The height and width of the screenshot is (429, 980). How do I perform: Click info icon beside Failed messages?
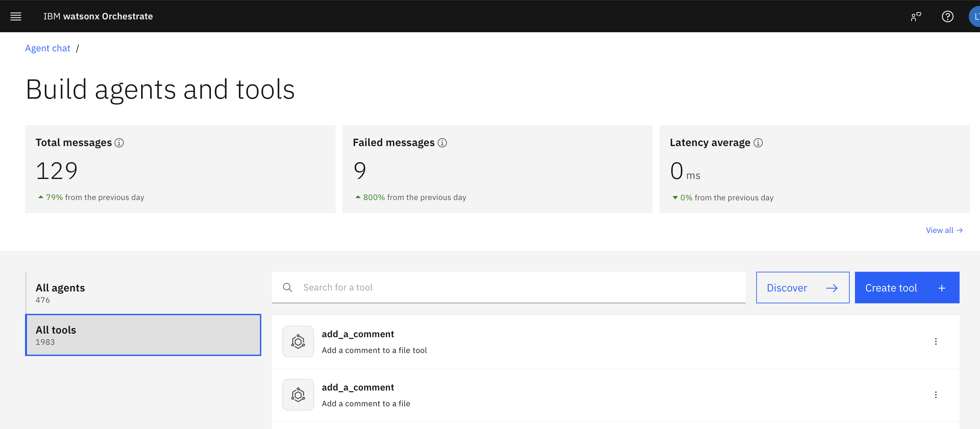pyautogui.click(x=442, y=143)
